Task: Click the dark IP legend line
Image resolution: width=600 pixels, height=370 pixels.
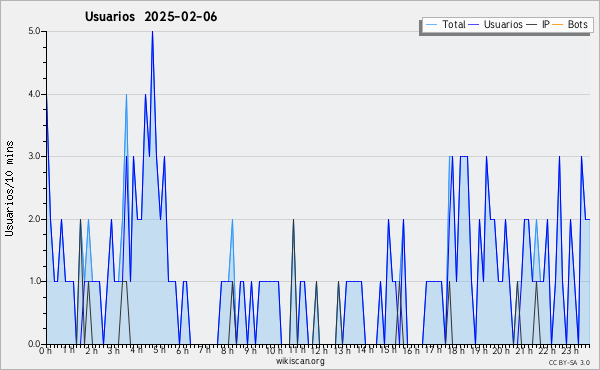Action: click(x=532, y=25)
